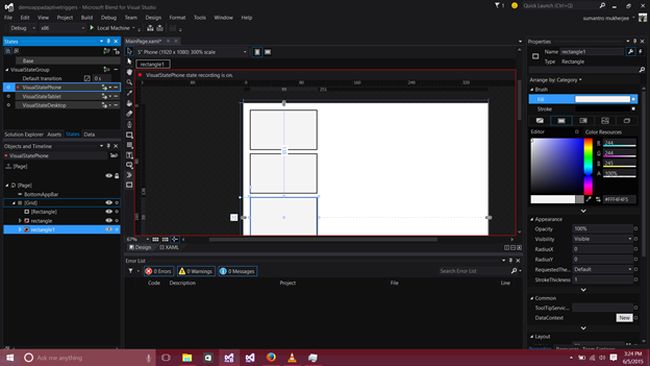Image resolution: width=650 pixels, height=366 pixels.
Task: Select Brush resources icon
Action: 627,121
